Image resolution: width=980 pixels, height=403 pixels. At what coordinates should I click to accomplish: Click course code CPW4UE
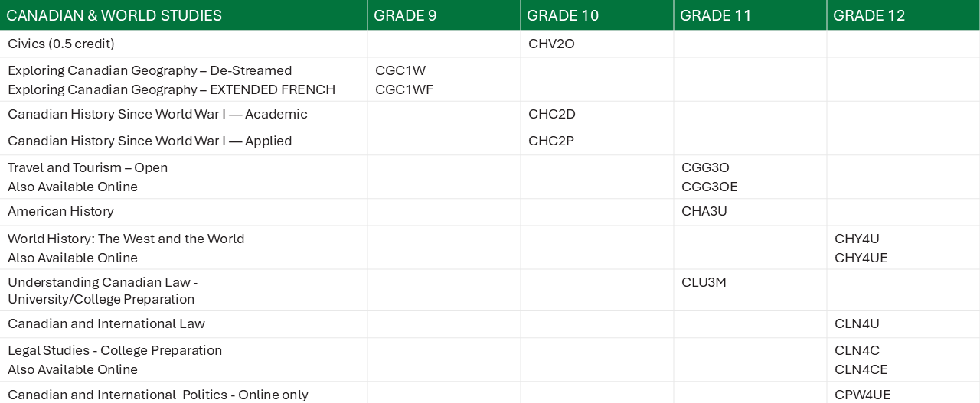863,395
